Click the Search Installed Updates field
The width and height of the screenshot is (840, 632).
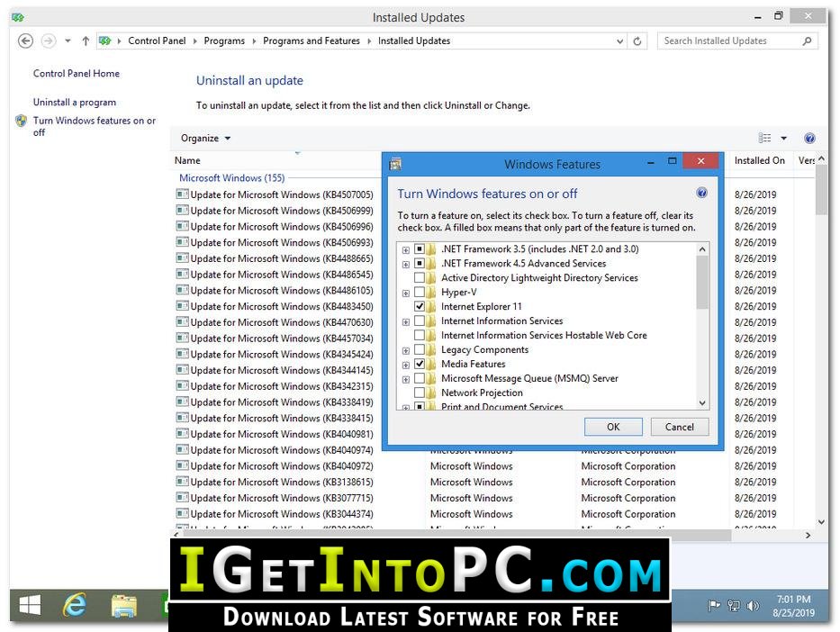point(729,41)
